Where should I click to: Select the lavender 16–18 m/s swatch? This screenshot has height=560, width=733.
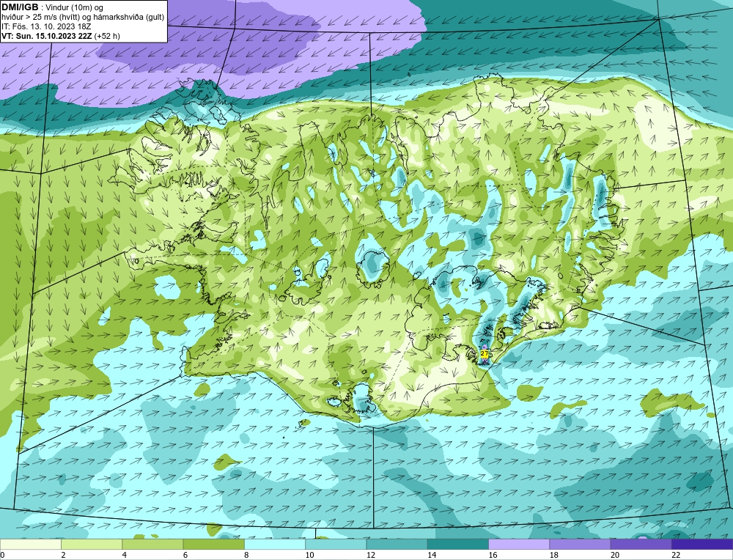[x=519, y=544]
